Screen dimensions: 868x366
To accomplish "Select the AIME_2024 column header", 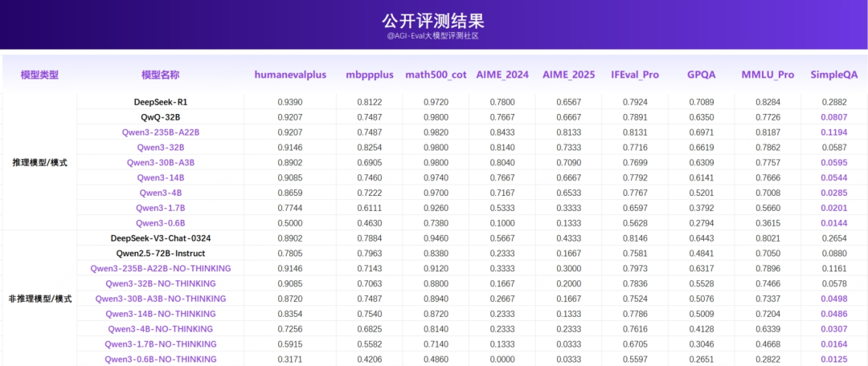I will pyautogui.click(x=502, y=75).
